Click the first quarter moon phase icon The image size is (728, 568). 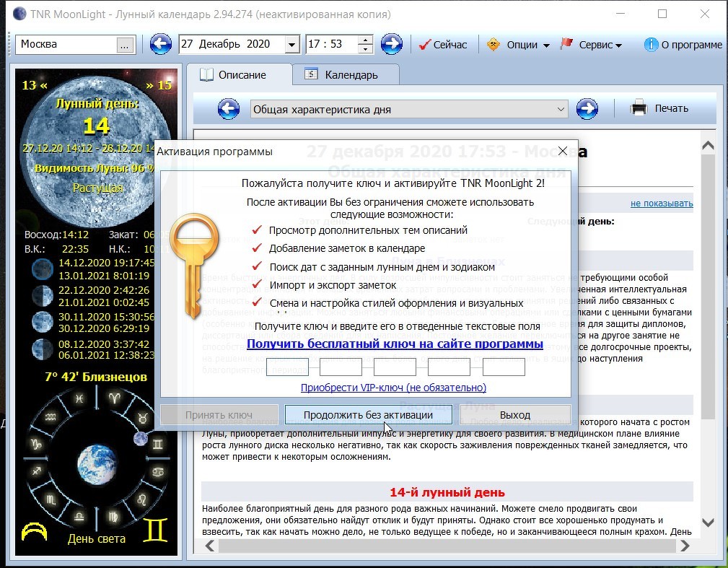click(42, 295)
